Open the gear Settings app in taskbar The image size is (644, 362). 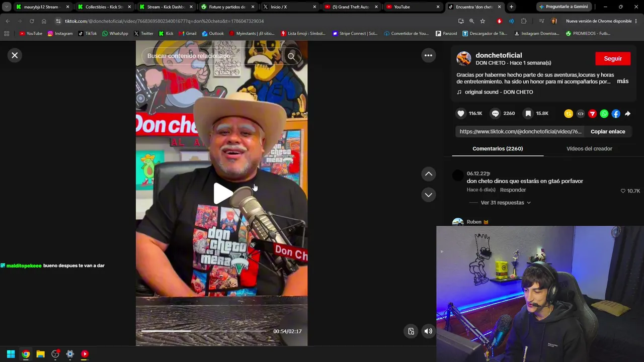tap(70, 354)
